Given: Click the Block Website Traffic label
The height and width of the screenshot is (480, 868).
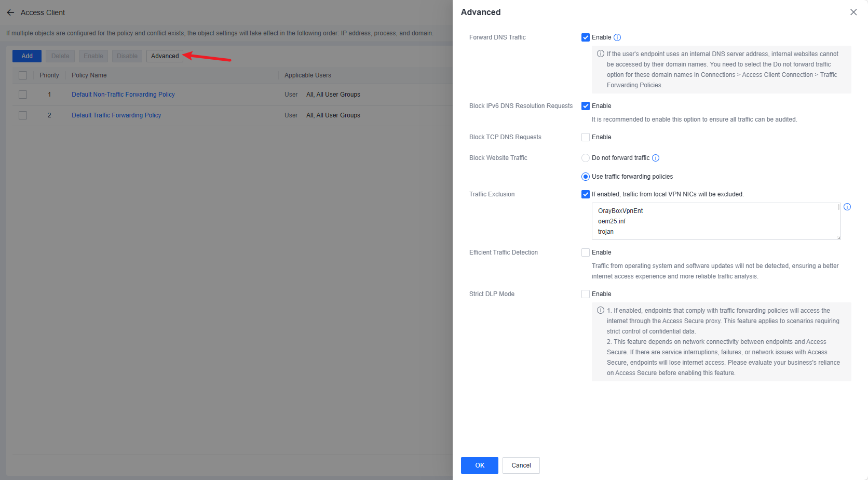Looking at the screenshot, I should pyautogui.click(x=498, y=158).
